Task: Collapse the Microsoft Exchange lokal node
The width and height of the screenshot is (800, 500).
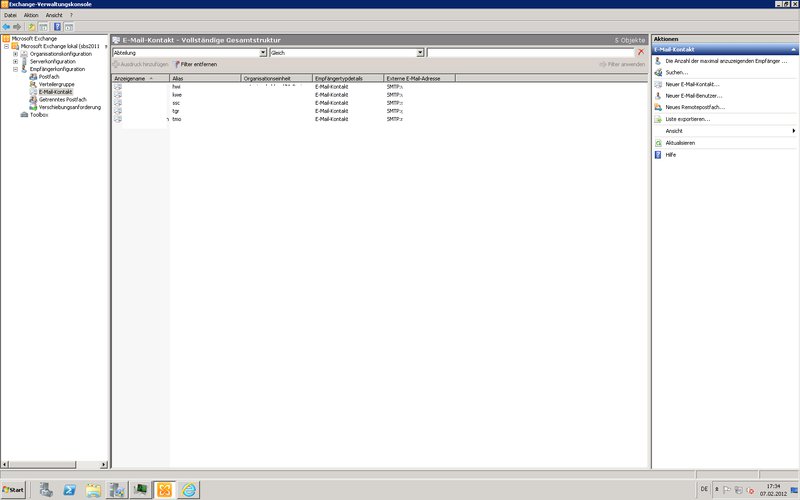Action: click(6, 46)
